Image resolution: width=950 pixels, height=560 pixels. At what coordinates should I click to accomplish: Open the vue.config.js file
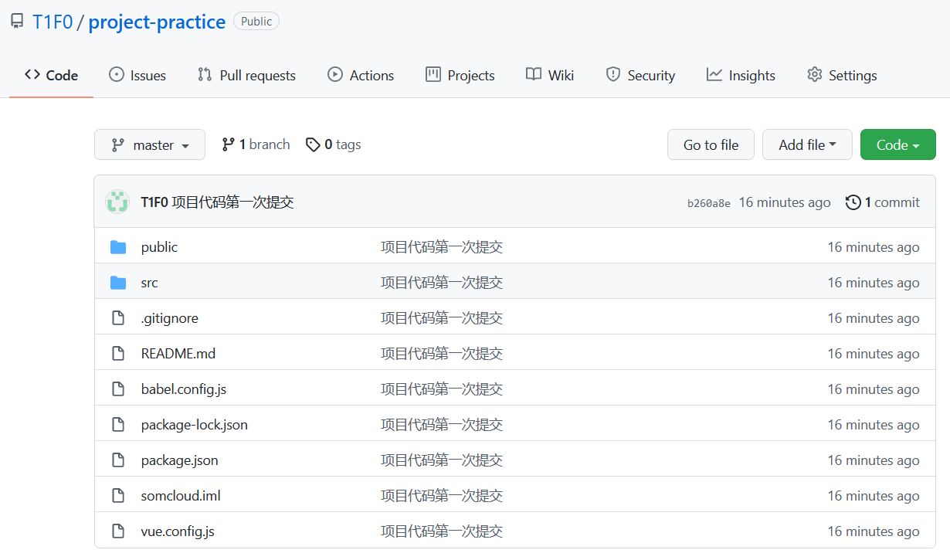tap(178, 531)
